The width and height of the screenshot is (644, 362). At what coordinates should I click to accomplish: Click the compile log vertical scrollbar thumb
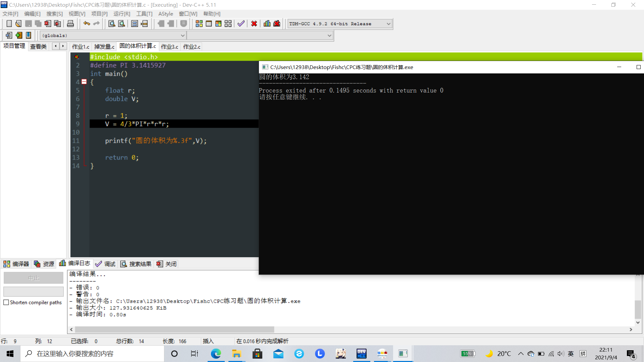(638, 309)
